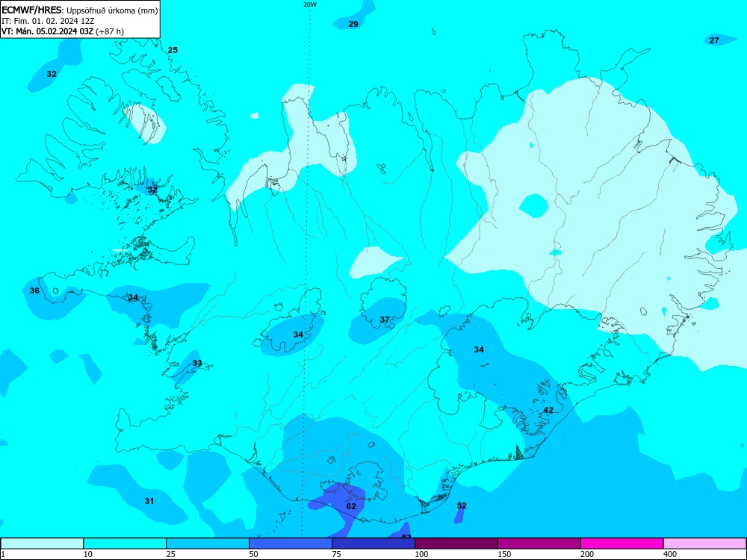Click the '(+87 h)' forecast lead text
Screen dimensions: 747x560
110,31
